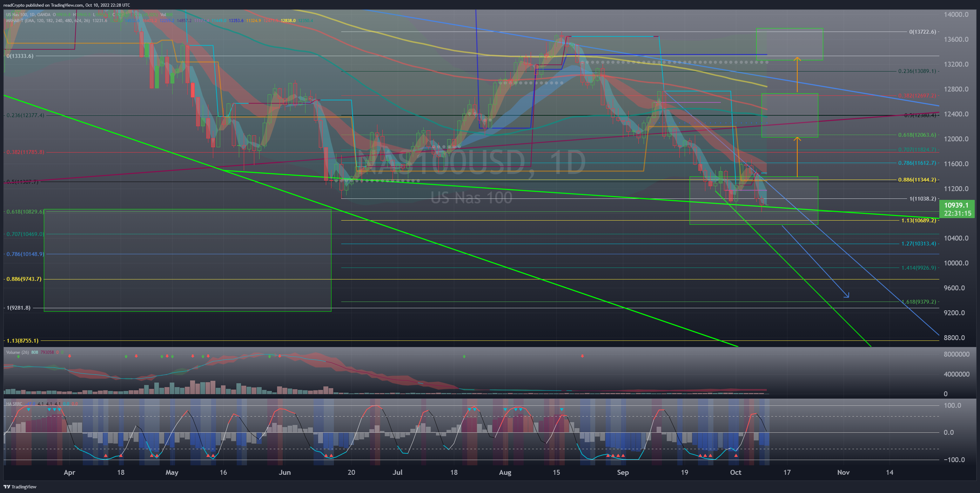Click Fibonacci label 0.886(11344.2)
This screenshot has height=493, width=980.
[917, 180]
